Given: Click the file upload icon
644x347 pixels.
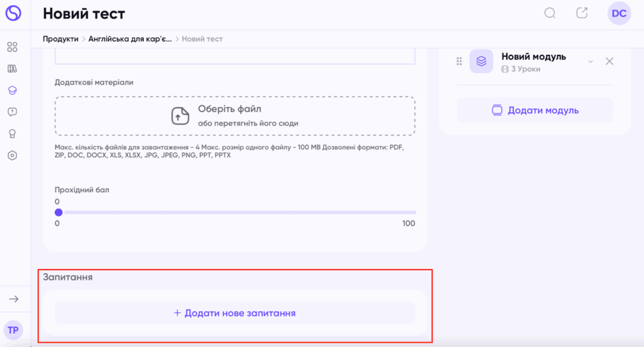Looking at the screenshot, I should click(x=180, y=116).
